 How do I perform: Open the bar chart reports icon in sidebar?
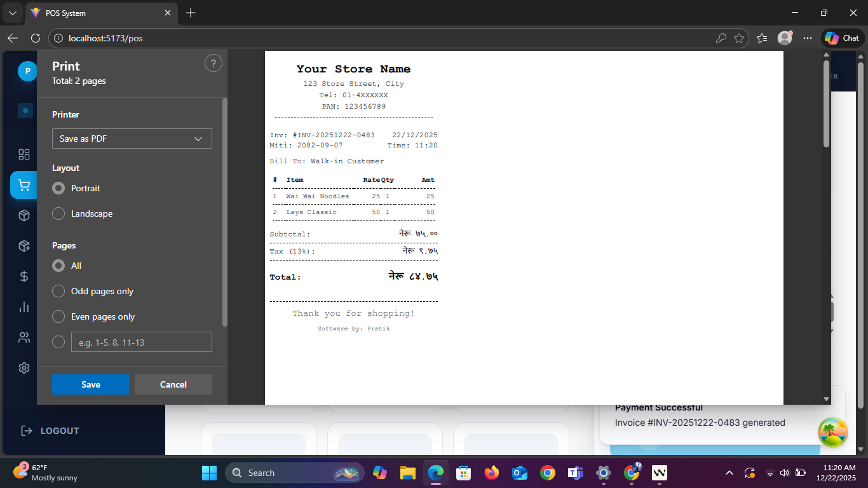click(x=24, y=307)
